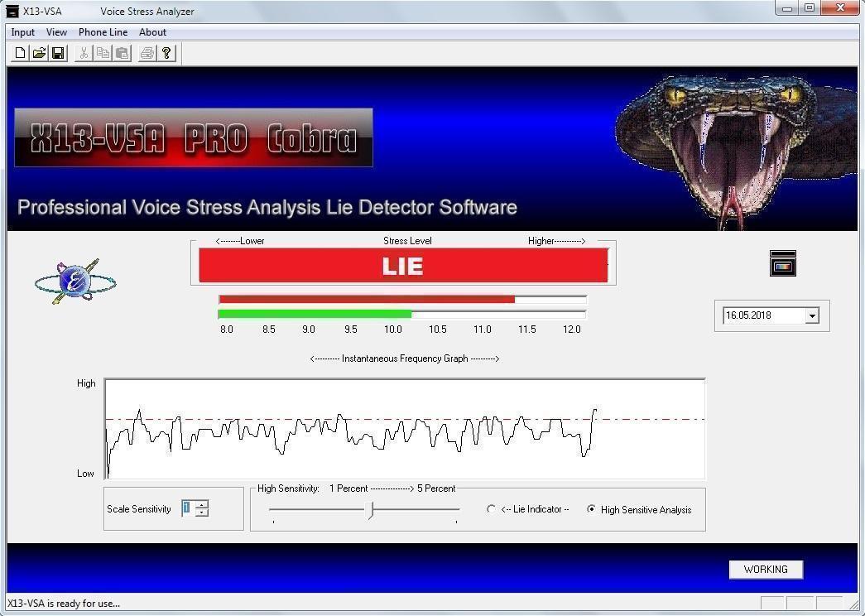Click the WORKING button
This screenshot has width=865, height=616.
766,570
